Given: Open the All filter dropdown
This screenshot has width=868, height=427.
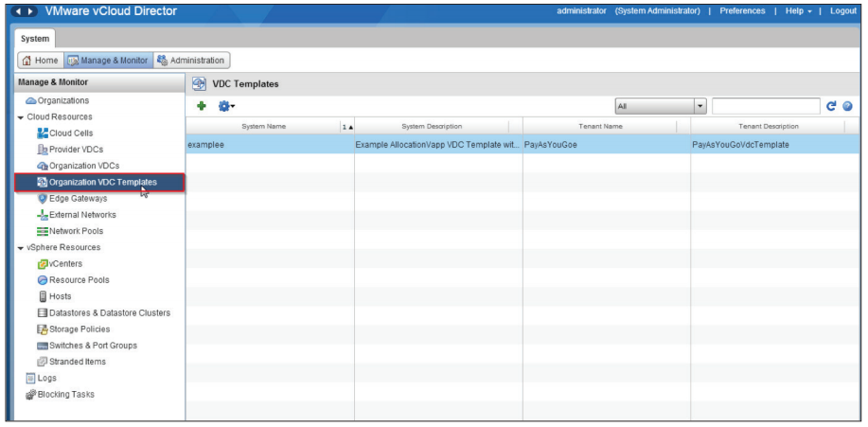Looking at the screenshot, I should [661, 106].
